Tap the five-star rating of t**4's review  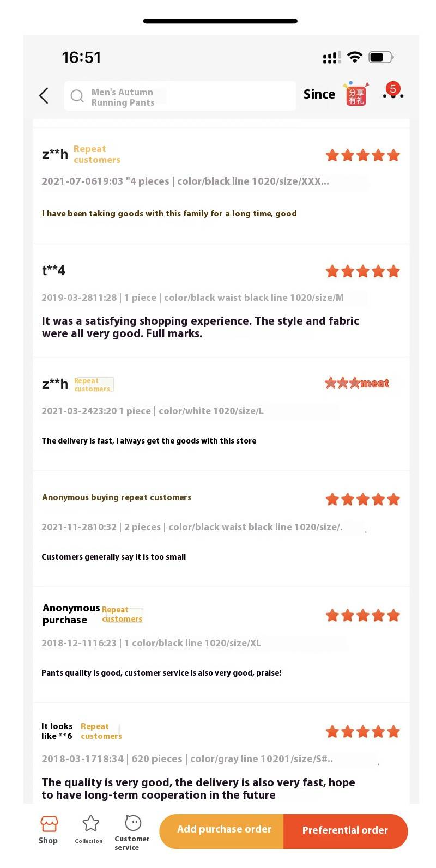point(362,271)
